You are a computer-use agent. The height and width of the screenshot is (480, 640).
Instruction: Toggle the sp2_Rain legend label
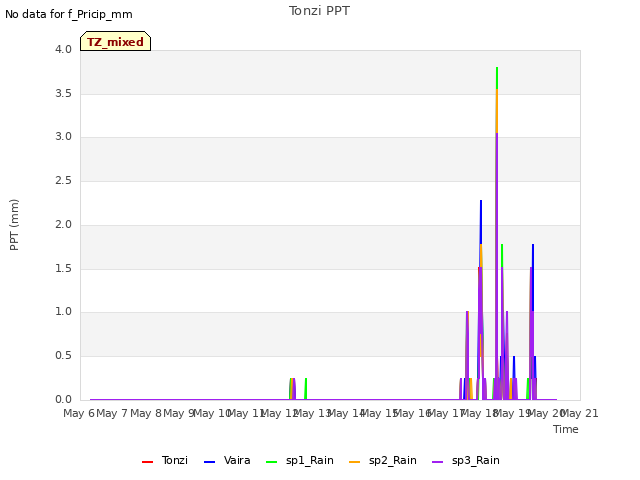(x=393, y=460)
